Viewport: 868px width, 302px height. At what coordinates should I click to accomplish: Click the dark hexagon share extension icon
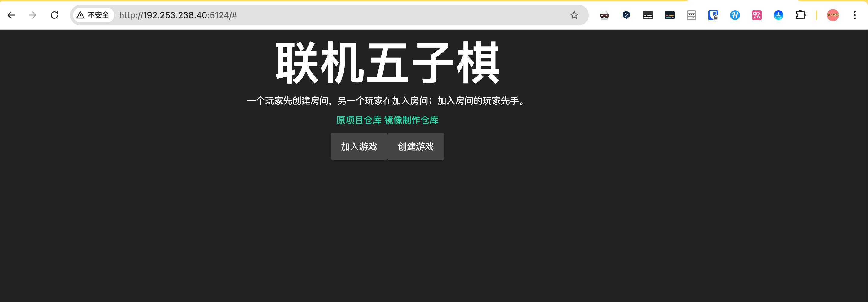point(626,15)
